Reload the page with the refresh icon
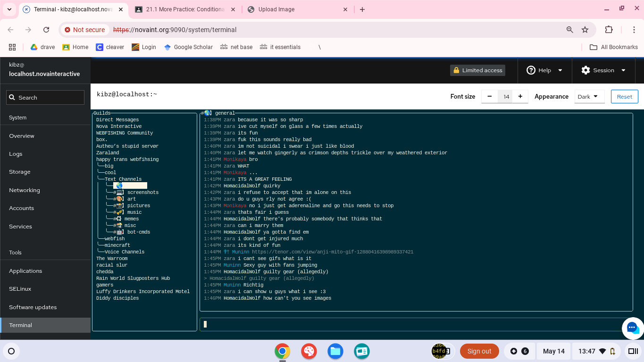Viewport: 644px width, 362px height. tap(46, 30)
